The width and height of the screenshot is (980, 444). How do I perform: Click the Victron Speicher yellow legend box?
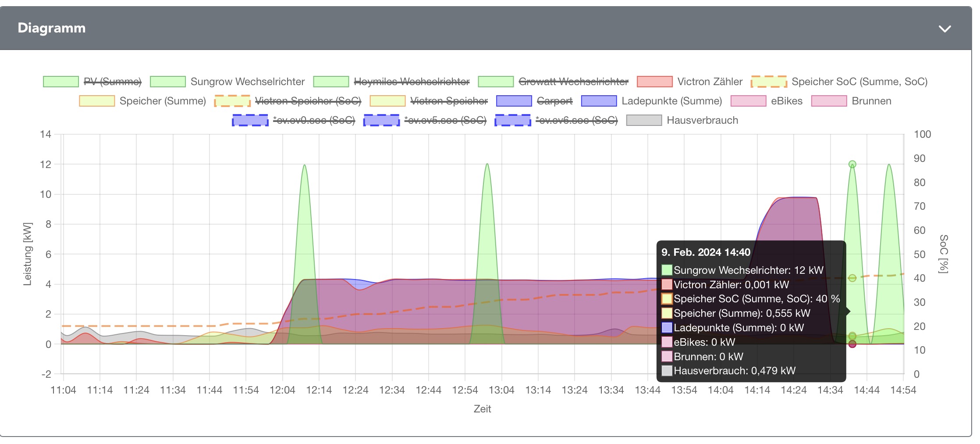pyautogui.click(x=387, y=101)
